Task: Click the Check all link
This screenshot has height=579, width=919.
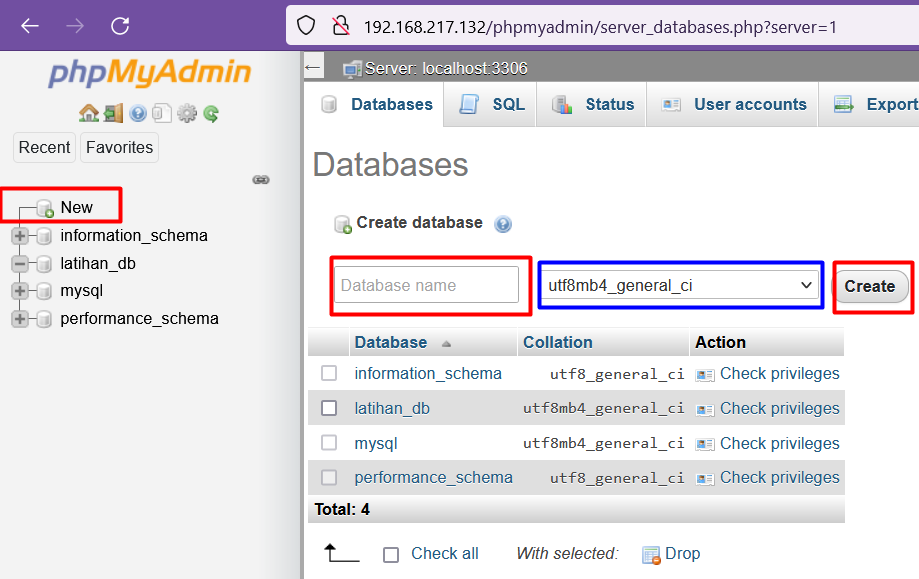Action: coord(445,554)
